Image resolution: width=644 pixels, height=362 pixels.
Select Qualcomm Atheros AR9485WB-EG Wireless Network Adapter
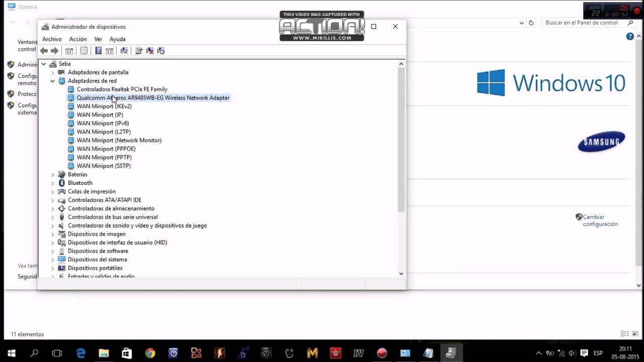153,98
